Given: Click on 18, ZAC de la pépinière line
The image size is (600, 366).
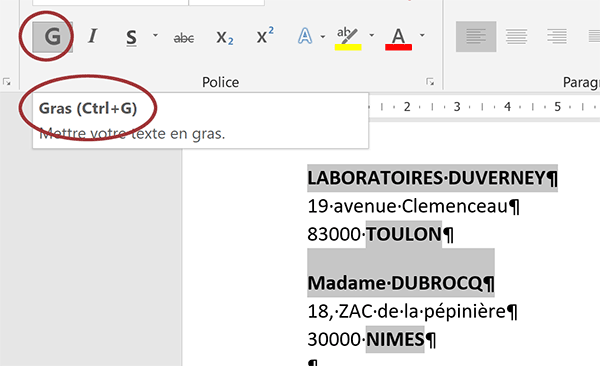Looking at the screenshot, I should pyautogui.click(x=412, y=311).
